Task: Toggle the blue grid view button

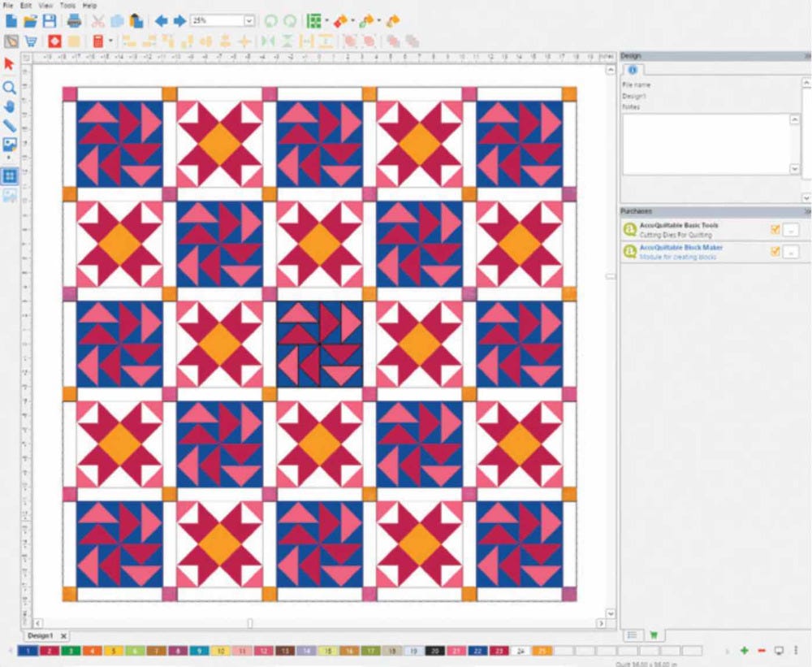Action: 10,175
